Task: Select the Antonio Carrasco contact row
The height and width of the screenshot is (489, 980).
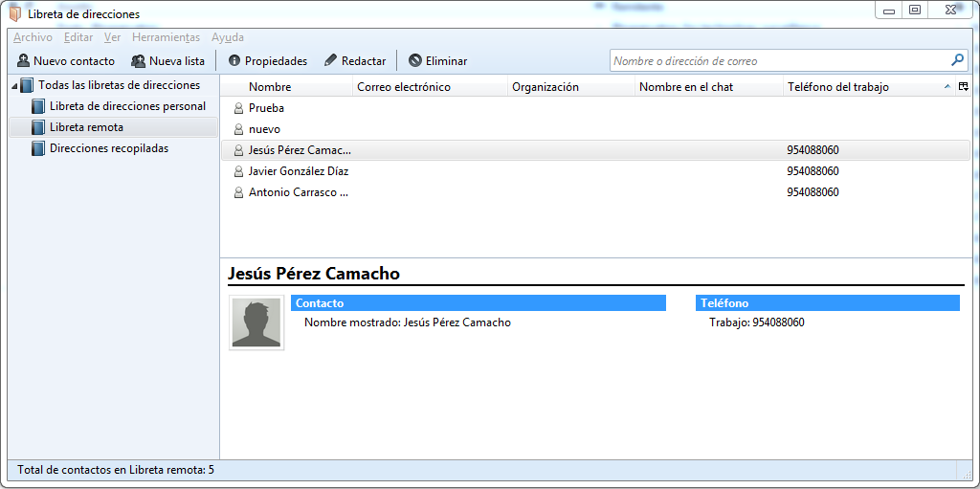Action: 595,192
